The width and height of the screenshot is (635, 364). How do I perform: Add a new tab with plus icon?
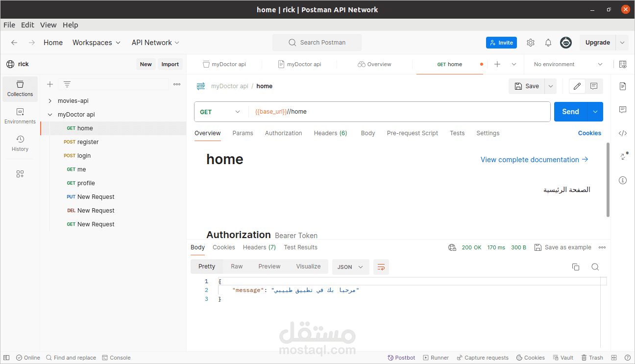pos(497,64)
